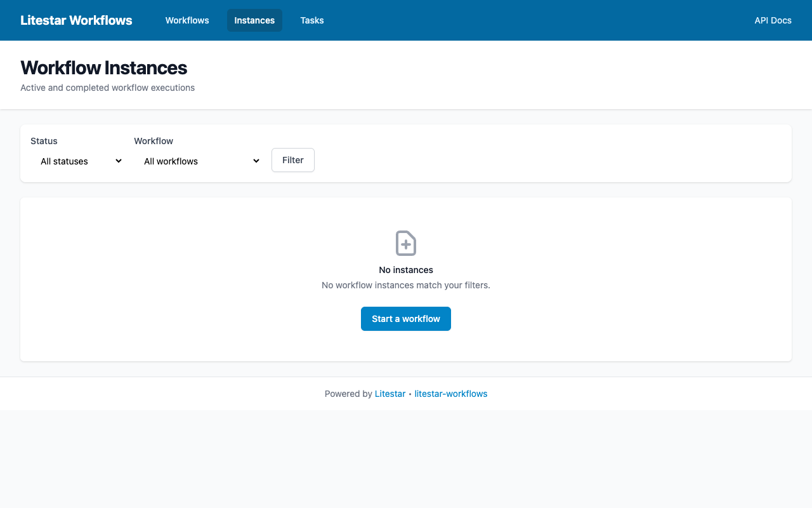Switch to the Instances nav tab
This screenshot has width=812, height=508.
[x=254, y=20]
